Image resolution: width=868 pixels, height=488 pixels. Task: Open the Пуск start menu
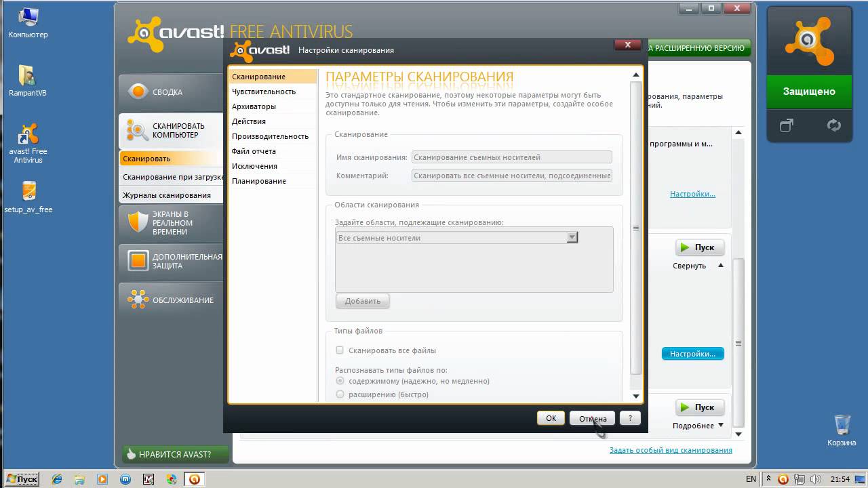pyautogui.click(x=22, y=479)
